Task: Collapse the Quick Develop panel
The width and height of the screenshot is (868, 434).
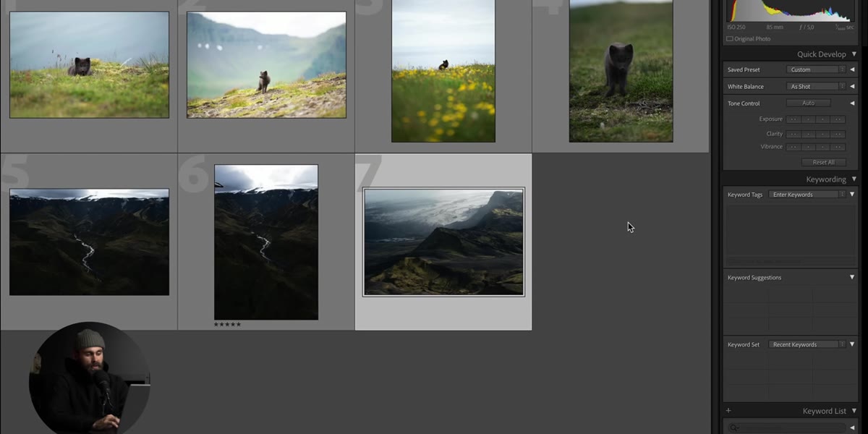Action: (854, 54)
